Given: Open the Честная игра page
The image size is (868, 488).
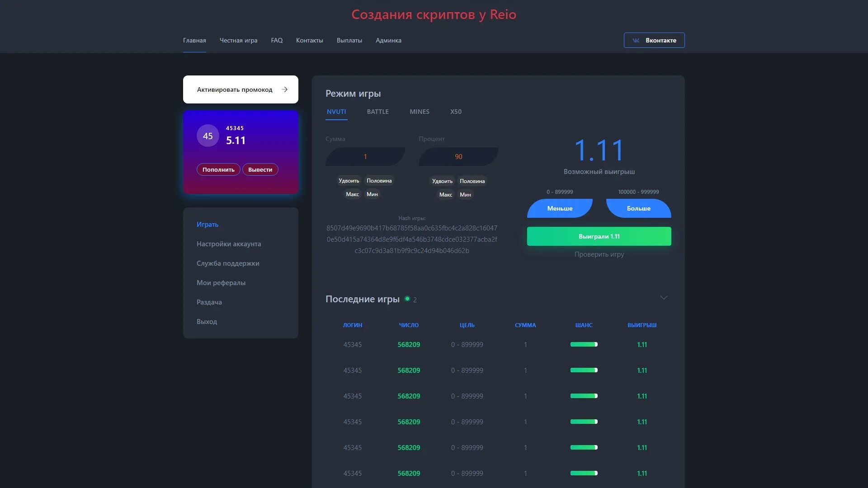Looking at the screenshot, I should click(238, 40).
